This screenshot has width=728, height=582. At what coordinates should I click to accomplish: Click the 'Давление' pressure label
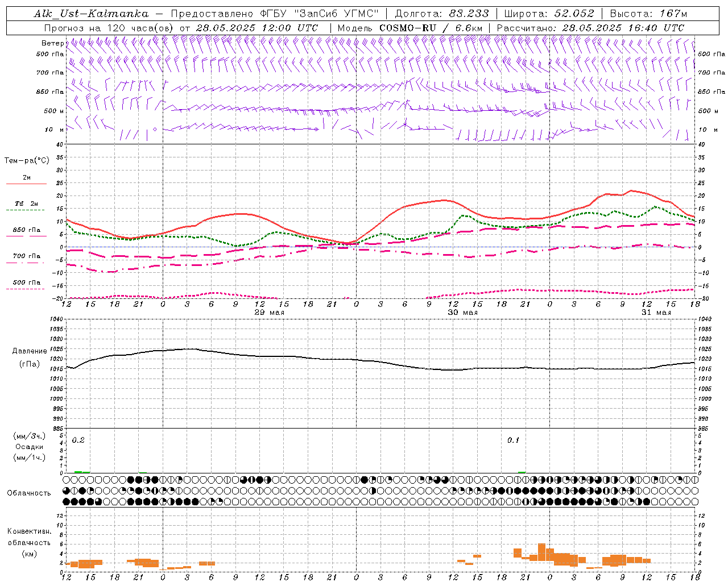(x=29, y=351)
